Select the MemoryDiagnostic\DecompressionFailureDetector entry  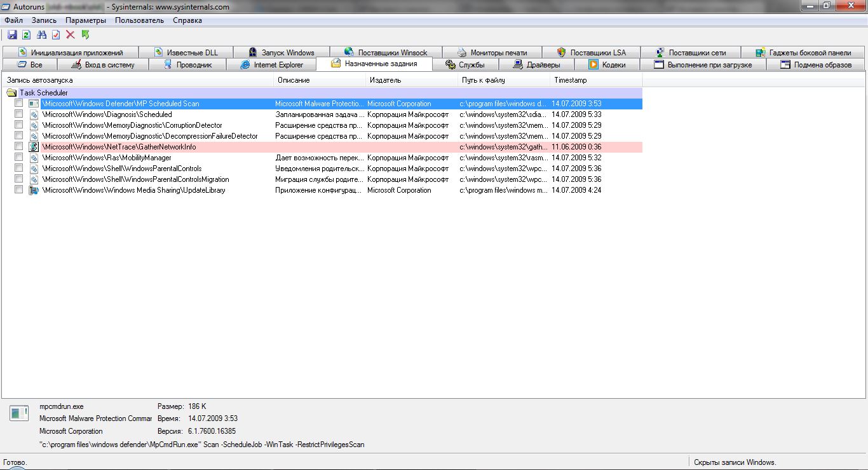tap(150, 136)
